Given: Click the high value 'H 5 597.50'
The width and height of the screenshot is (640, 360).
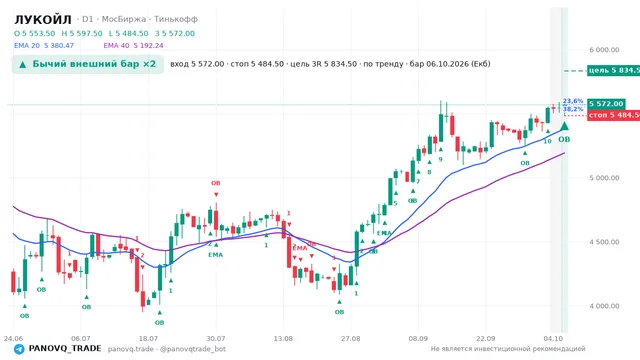Looking at the screenshot, I should point(82,33).
